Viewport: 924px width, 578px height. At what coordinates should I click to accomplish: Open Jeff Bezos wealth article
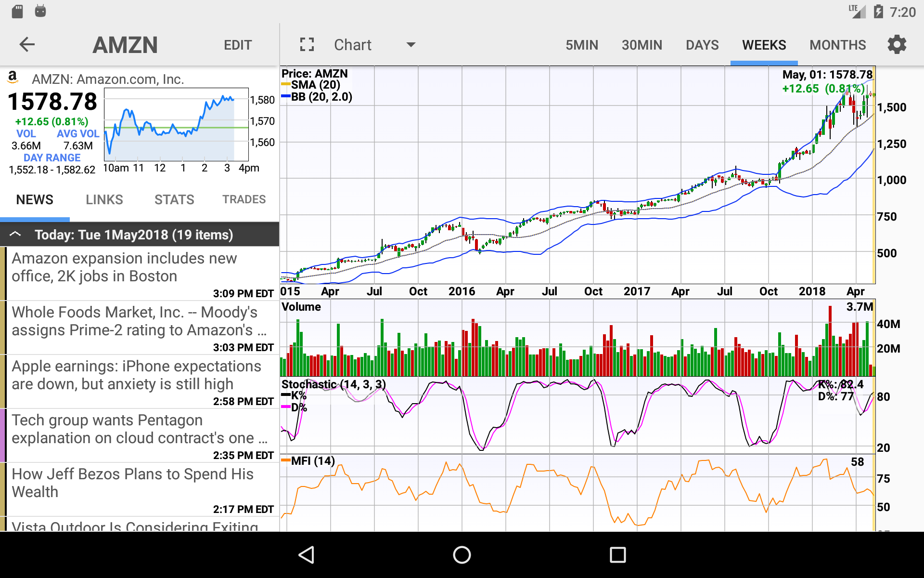[140, 489]
